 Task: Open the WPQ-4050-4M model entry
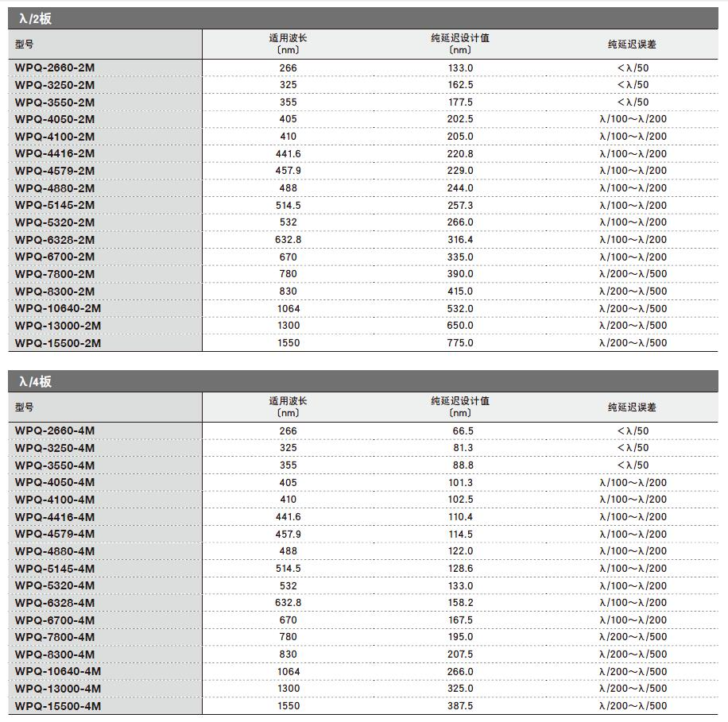click(x=55, y=483)
